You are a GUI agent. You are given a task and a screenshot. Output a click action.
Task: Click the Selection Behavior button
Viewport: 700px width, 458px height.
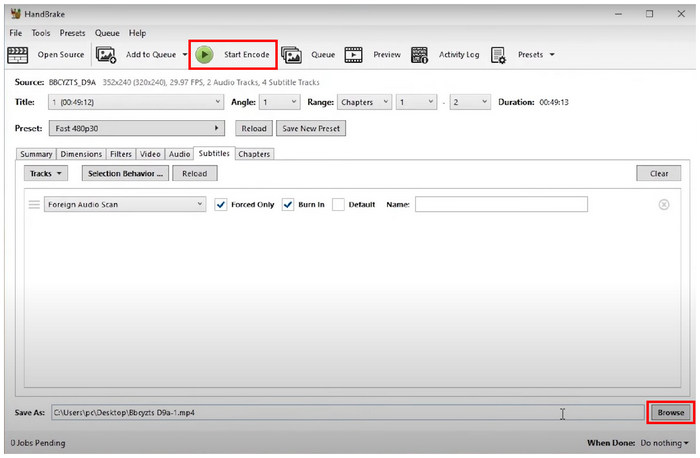point(125,174)
